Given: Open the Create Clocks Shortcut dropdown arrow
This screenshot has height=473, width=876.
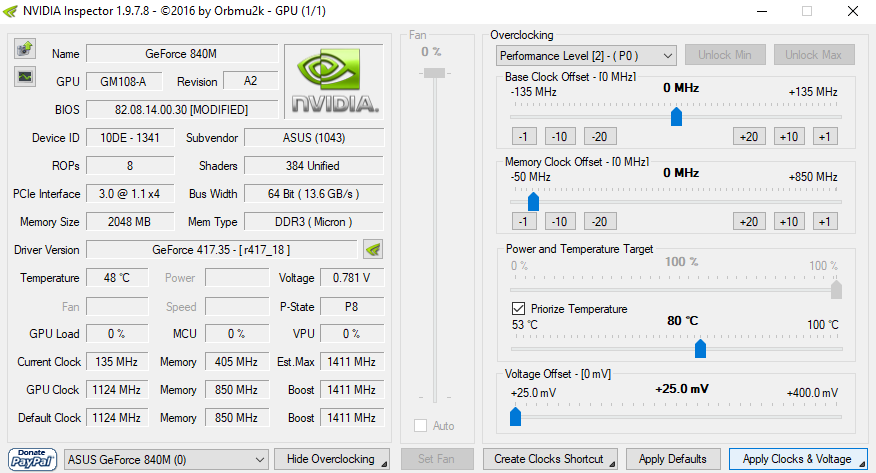Looking at the screenshot, I should (610, 459).
